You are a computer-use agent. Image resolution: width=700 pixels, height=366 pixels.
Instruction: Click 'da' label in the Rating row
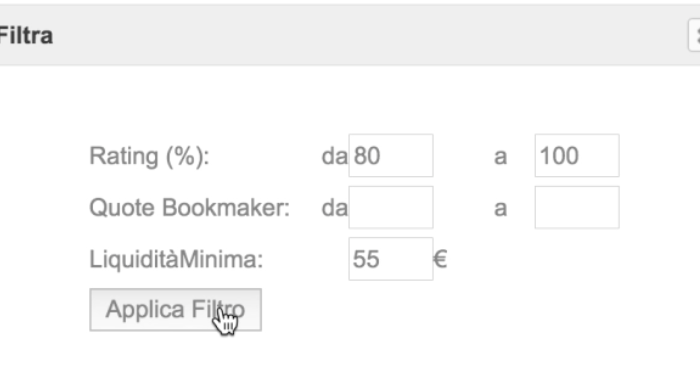334,156
